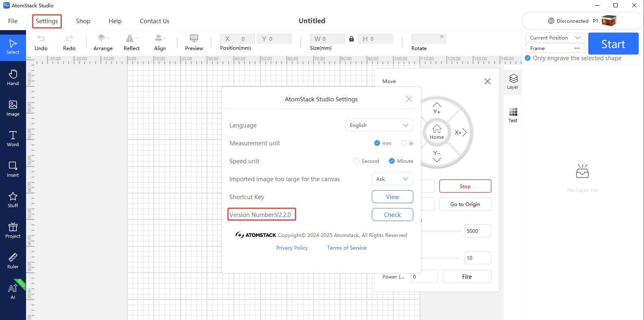Toggle the size aspect ratio lock

coord(351,39)
